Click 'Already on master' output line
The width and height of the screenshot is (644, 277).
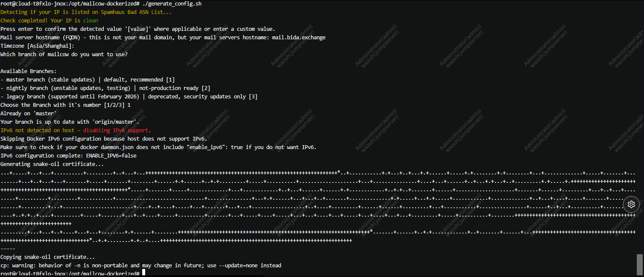(28, 113)
